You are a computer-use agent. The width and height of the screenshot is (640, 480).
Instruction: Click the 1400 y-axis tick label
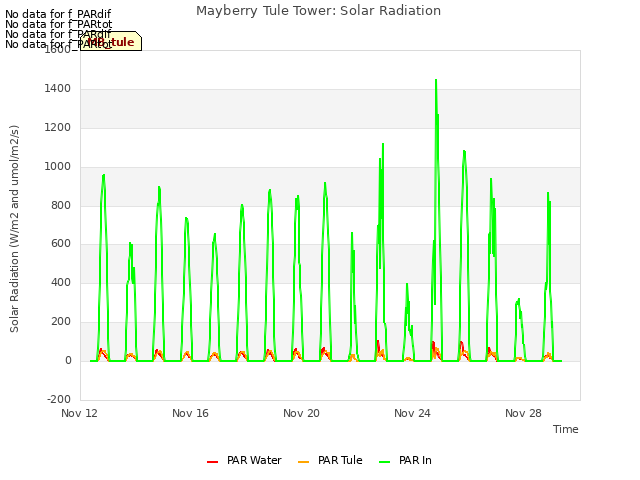point(58,89)
